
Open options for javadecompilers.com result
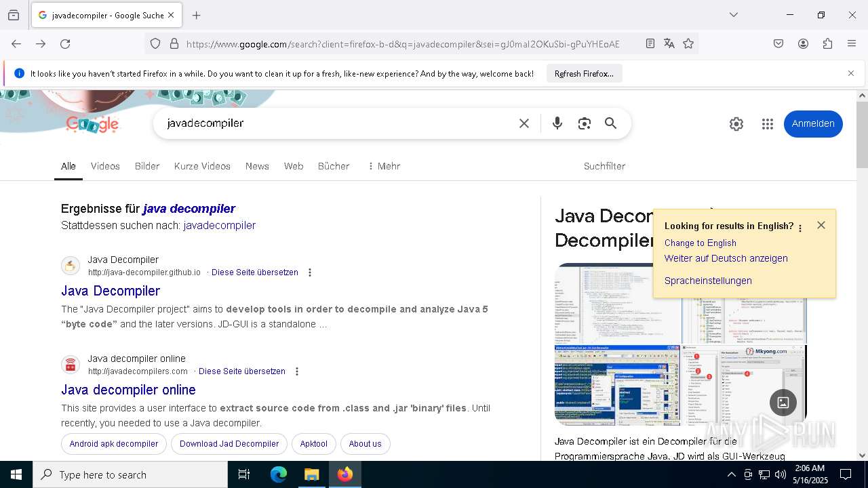coord(297,371)
